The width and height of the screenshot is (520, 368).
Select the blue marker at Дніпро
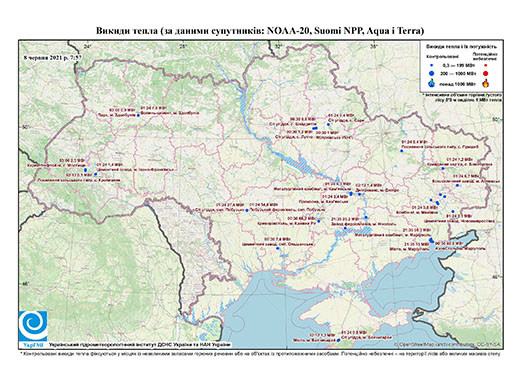[359, 194]
